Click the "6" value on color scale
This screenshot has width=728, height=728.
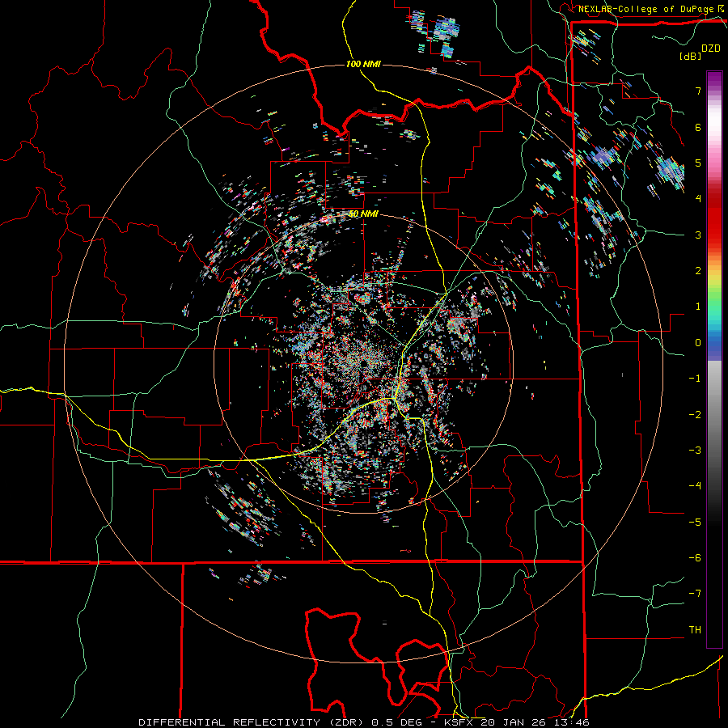pyautogui.click(x=698, y=127)
